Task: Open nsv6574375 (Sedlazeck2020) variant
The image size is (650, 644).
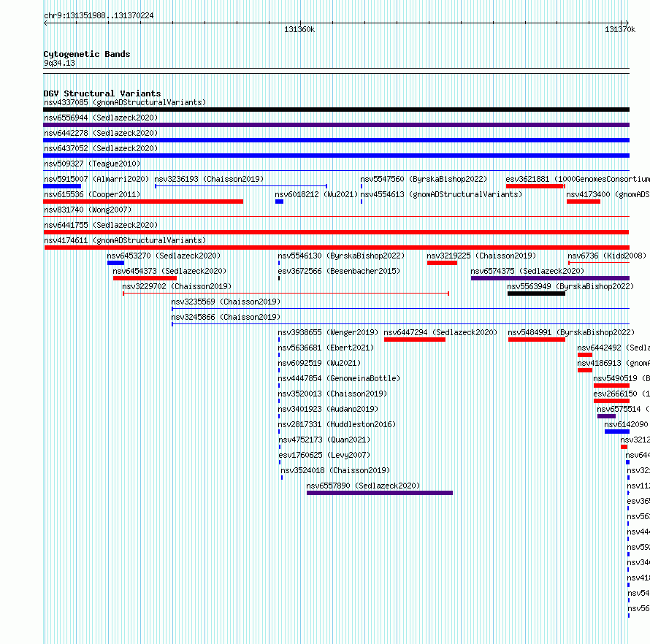Action: 527,271
